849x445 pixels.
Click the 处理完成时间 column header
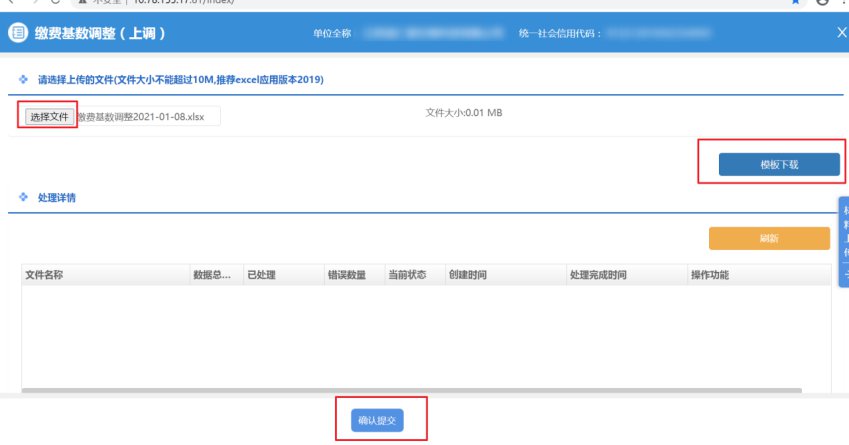[x=626, y=275]
